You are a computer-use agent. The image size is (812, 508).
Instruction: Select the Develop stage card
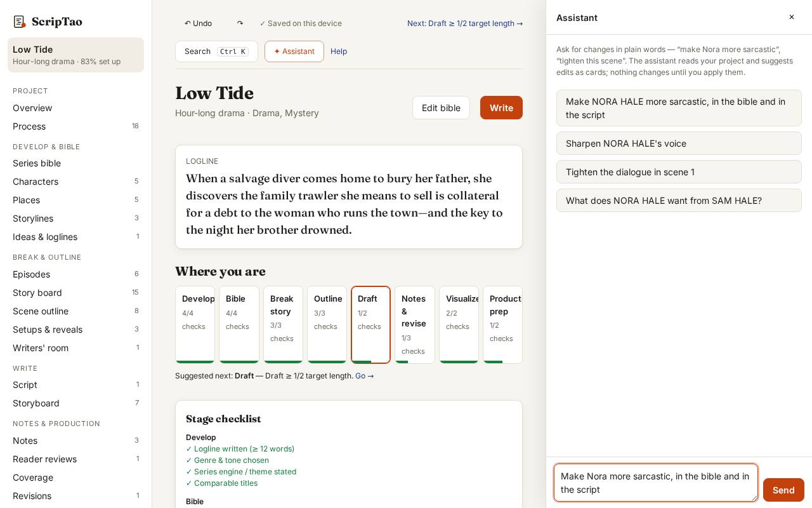coord(195,324)
